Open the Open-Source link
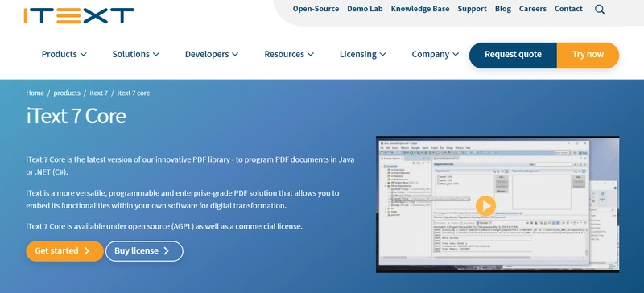Screen dimensions: 644x293 point(316,9)
